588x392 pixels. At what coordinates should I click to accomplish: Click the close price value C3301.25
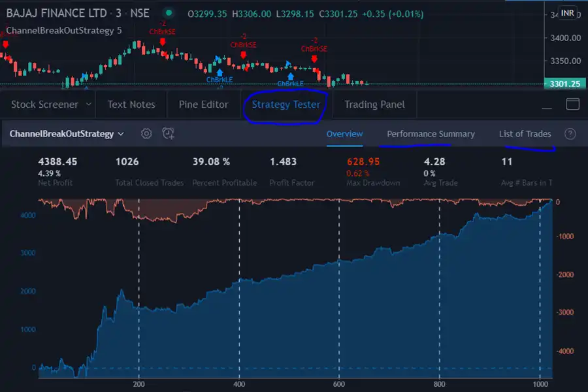pos(338,14)
